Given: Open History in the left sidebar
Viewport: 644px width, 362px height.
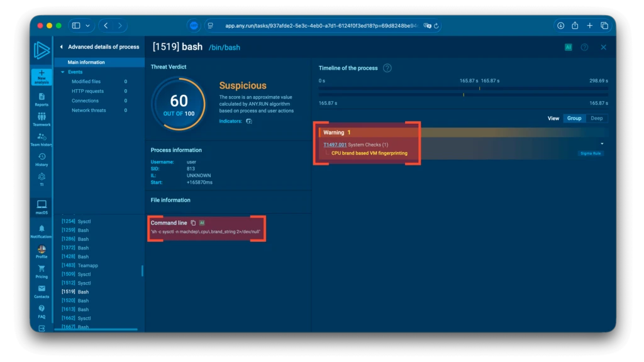Looking at the screenshot, I should (42, 157).
